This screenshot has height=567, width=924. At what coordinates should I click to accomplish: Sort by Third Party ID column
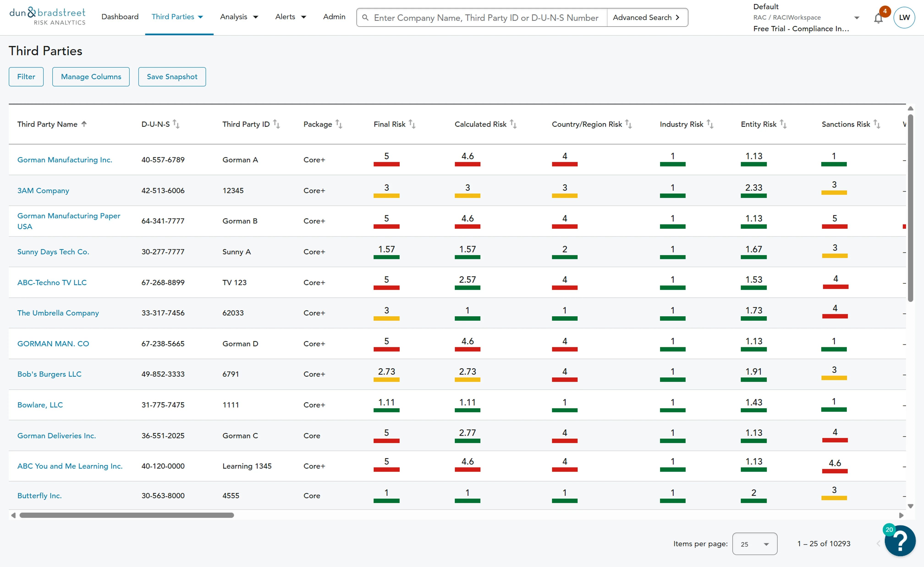coord(276,124)
